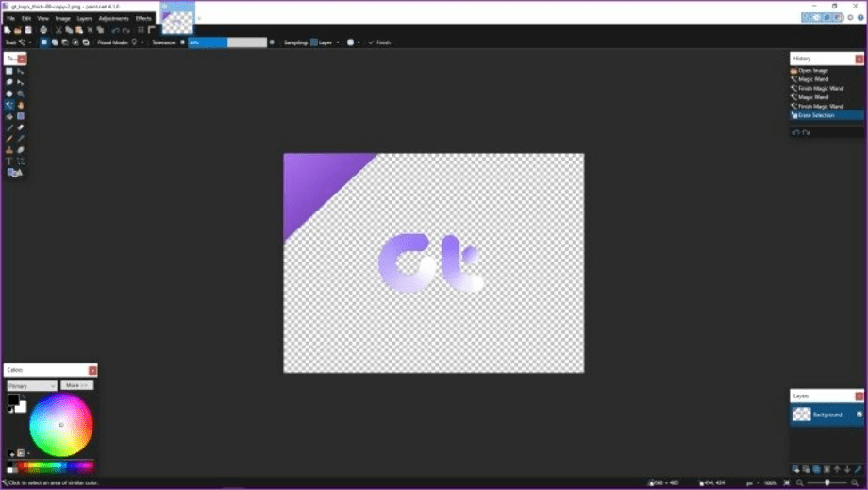
Task: Toggle pixel grid in toolbar
Action: tap(141, 30)
